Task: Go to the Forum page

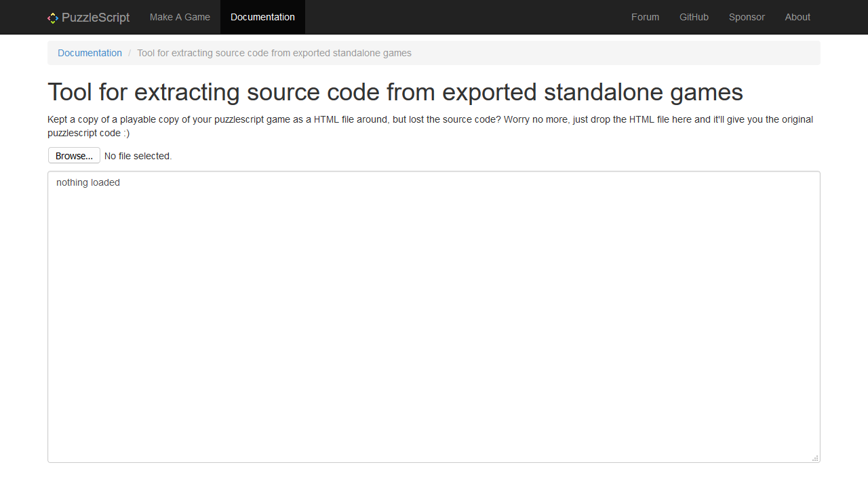Action: click(645, 17)
